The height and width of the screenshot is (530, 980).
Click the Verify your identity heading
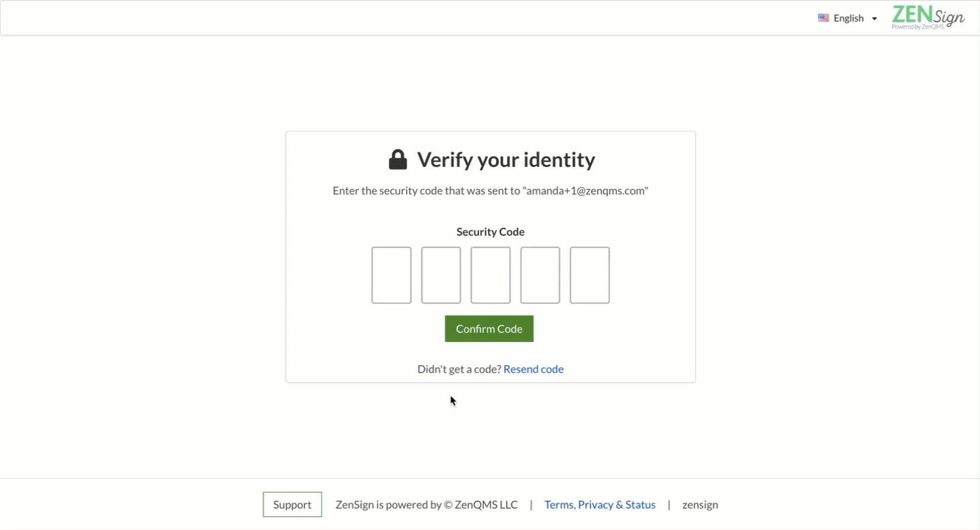coord(506,159)
